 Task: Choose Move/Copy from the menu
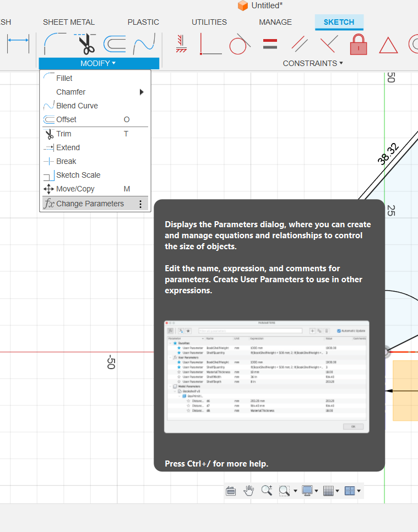(95, 189)
